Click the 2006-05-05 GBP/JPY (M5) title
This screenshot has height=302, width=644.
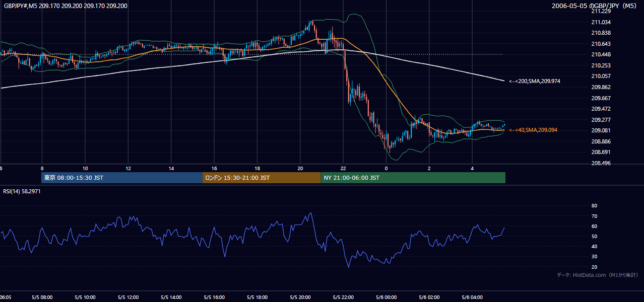pos(595,6)
